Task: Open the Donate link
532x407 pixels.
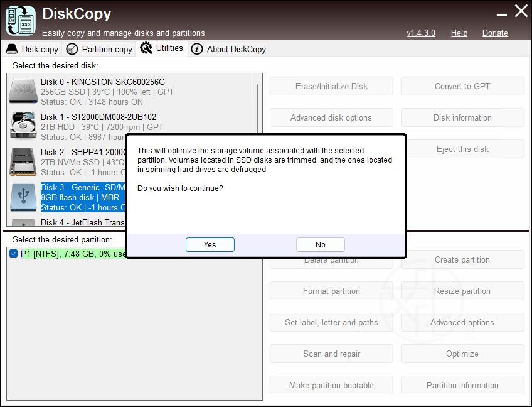Action: (x=494, y=33)
